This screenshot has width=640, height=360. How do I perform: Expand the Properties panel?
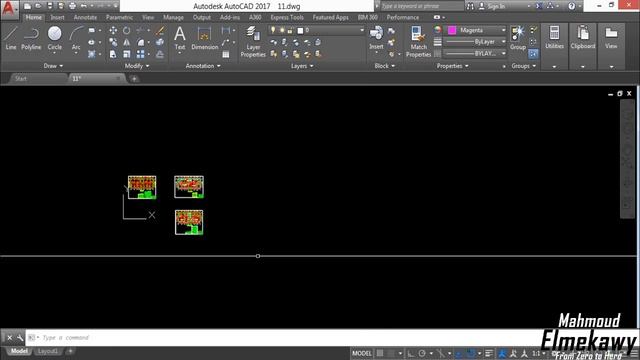point(452,66)
